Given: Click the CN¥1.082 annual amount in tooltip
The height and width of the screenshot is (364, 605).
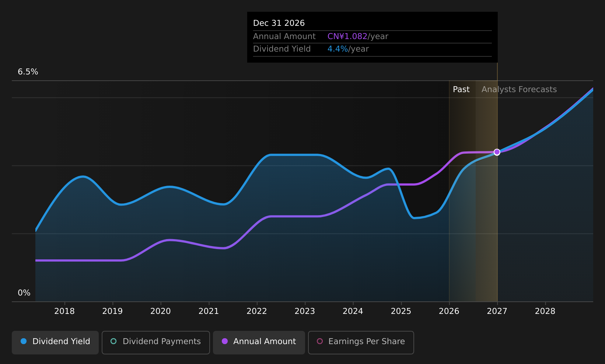Looking at the screenshot, I should (x=347, y=36).
